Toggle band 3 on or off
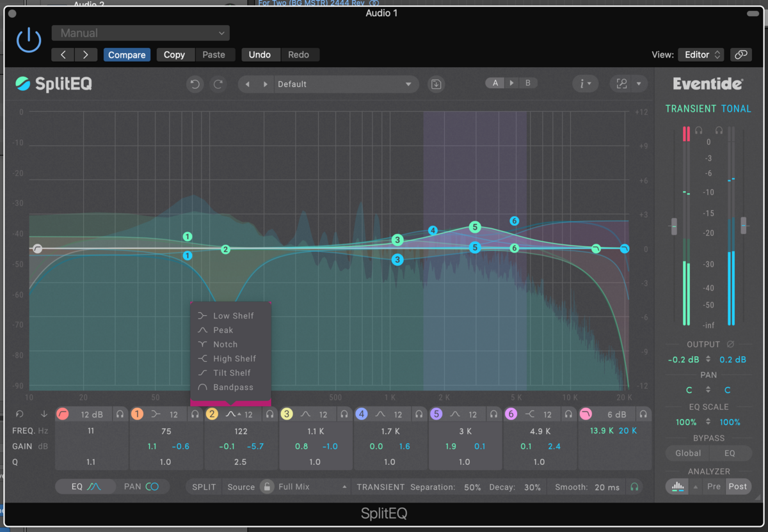Viewport: 768px width, 532px height. (x=287, y=414)
